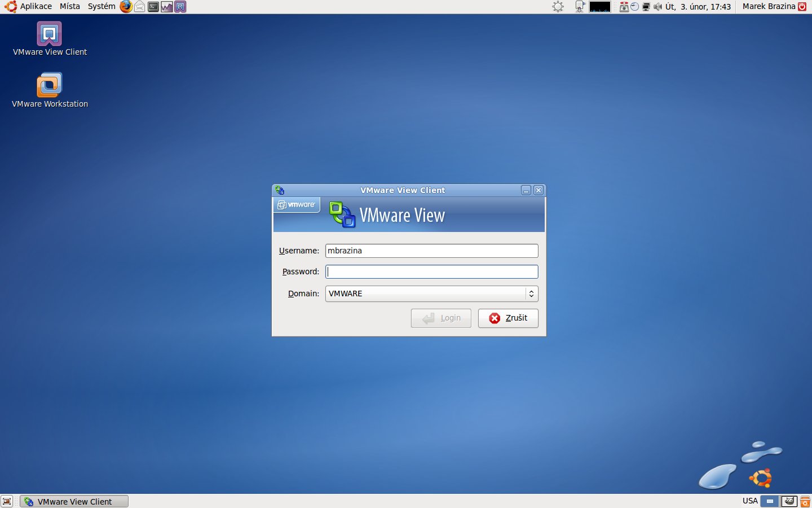Launch Firefox from the top panel
The image size is (812, 508).
click(126, 7)
